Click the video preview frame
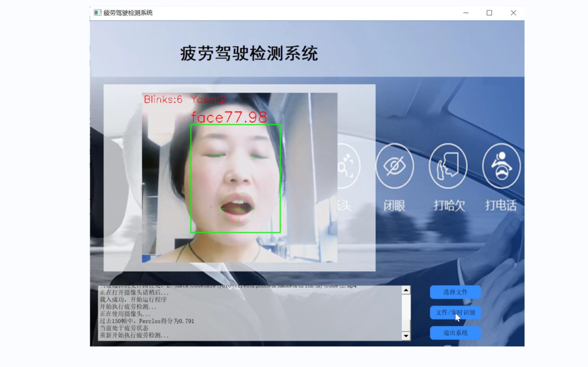588x367 pixels. coord(240,177)
